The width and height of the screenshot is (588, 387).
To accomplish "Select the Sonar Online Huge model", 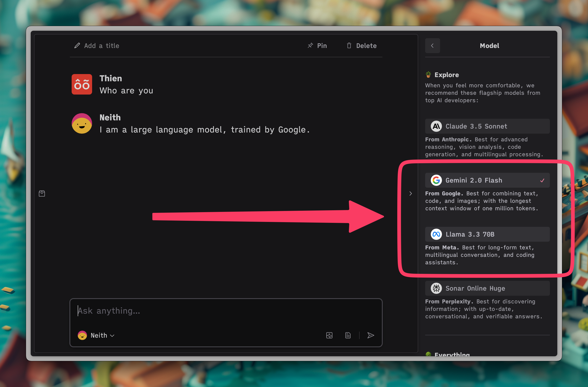I will coord(487,288).
